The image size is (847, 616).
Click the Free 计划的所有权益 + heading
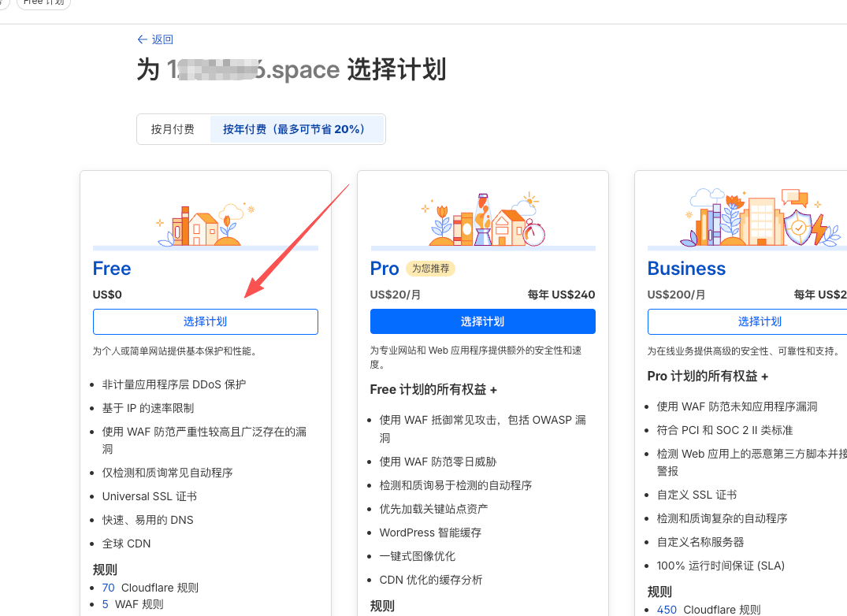point(433,390)
